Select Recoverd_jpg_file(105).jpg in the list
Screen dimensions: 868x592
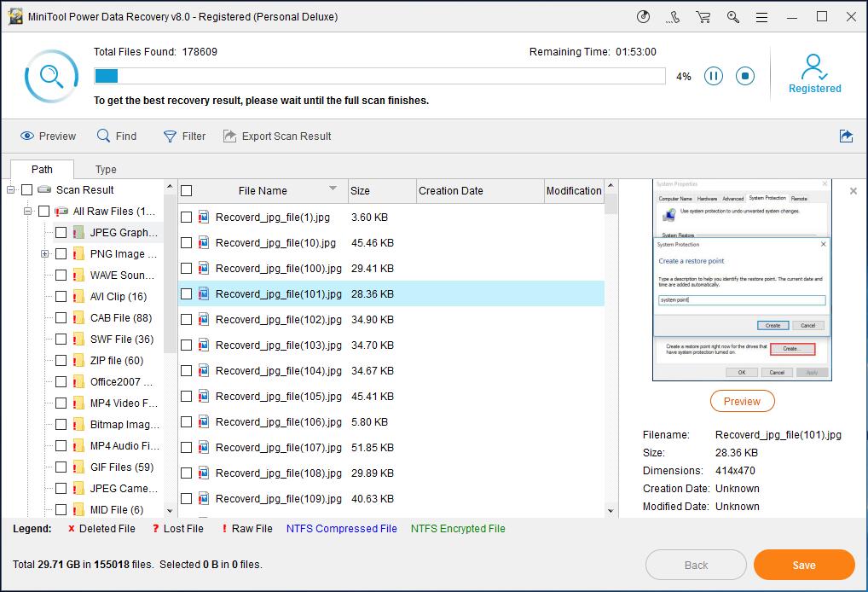coord(391,396)
